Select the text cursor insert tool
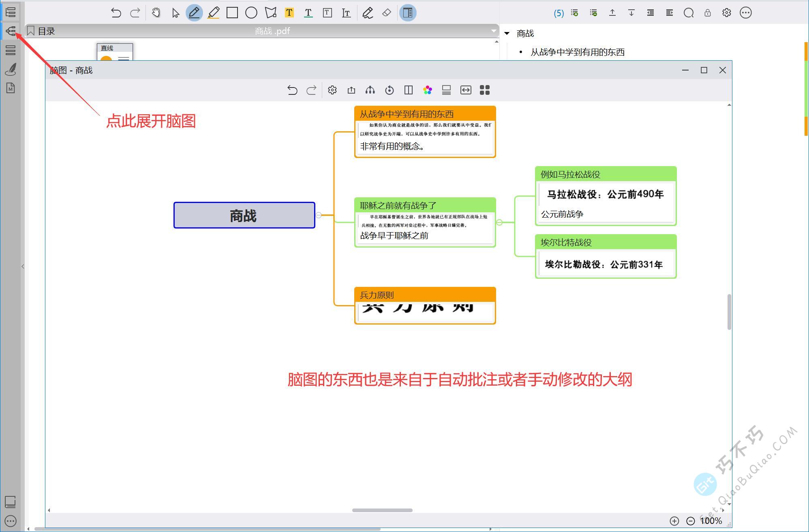Image resolution: width=809 pixels, height=532 pixels. coord(346,13)
